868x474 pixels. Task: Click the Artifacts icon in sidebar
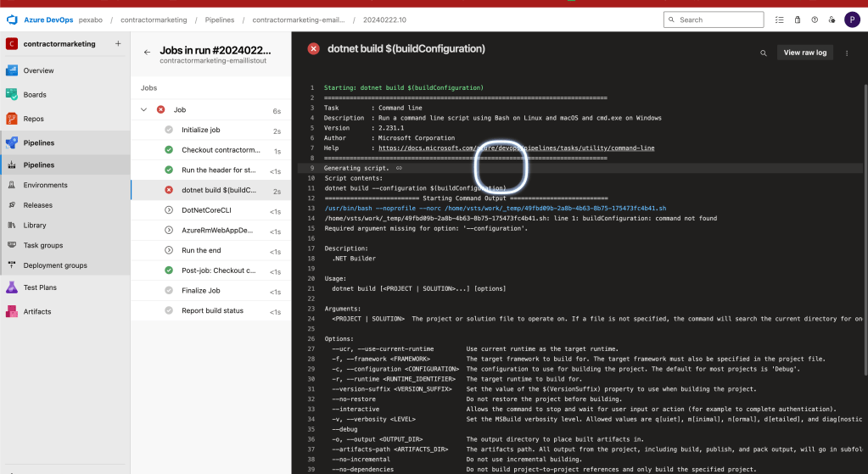12,311
